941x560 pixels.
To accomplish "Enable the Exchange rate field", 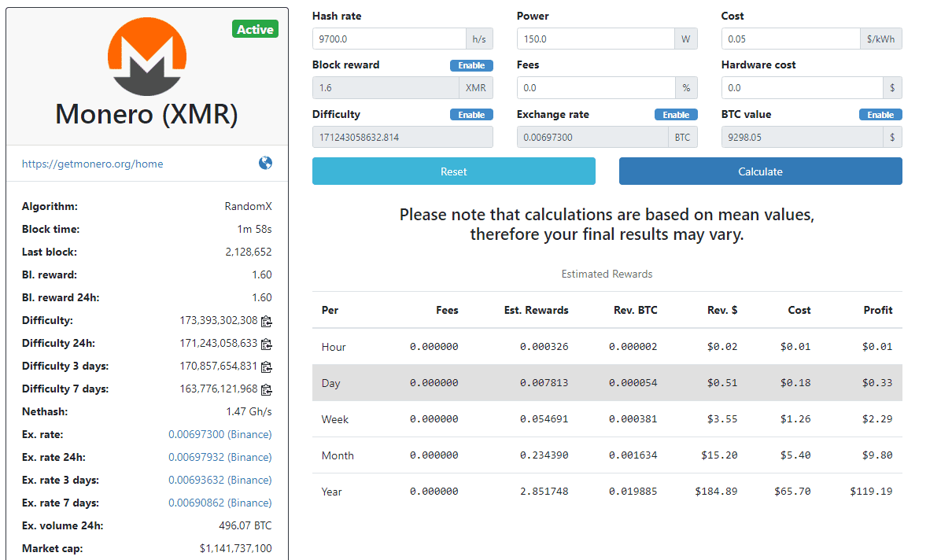I will [676, 115].
